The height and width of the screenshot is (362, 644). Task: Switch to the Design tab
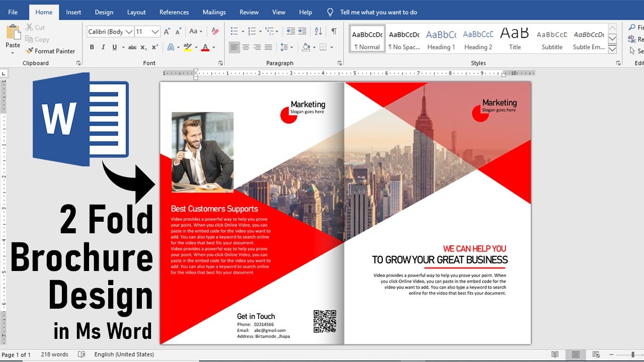coord(104,12)
